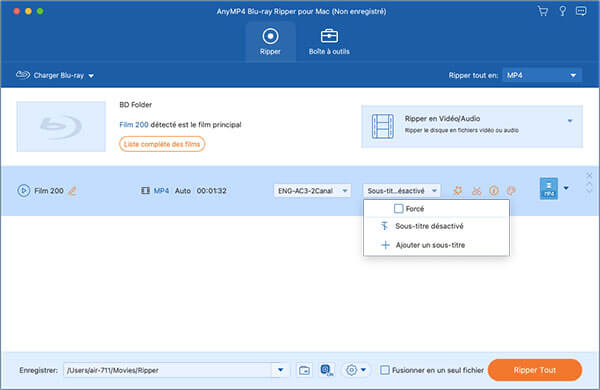Open the feedback chat bubble icon
The image size is (600, 390).
[x=581, y=11]
